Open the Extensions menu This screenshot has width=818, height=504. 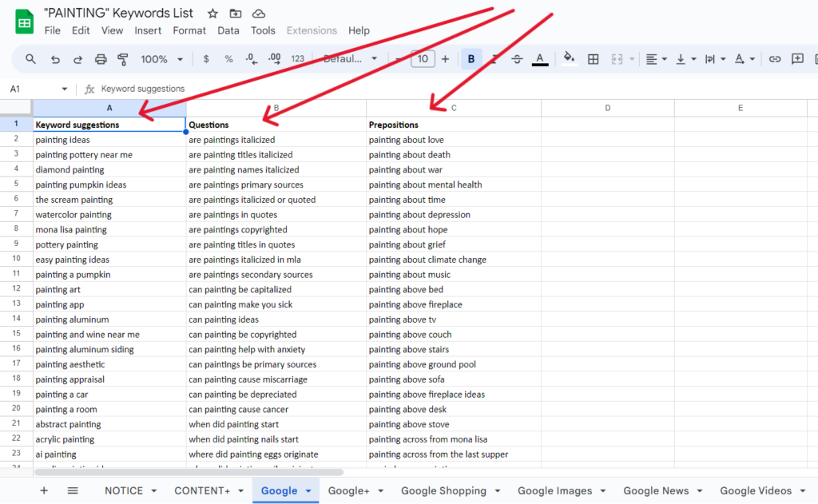click(312, 30)
